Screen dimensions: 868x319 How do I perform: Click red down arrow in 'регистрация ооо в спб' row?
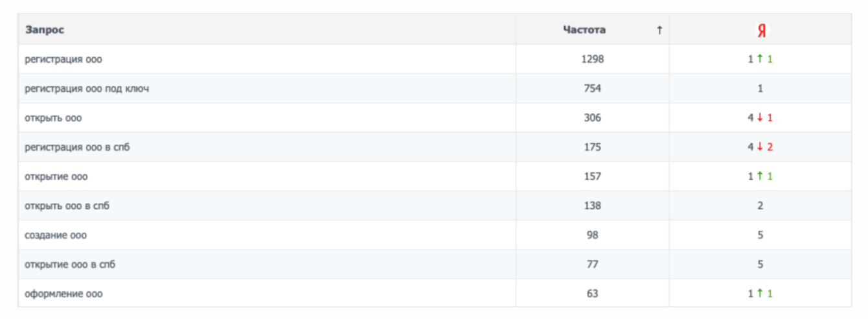[760, 147]
